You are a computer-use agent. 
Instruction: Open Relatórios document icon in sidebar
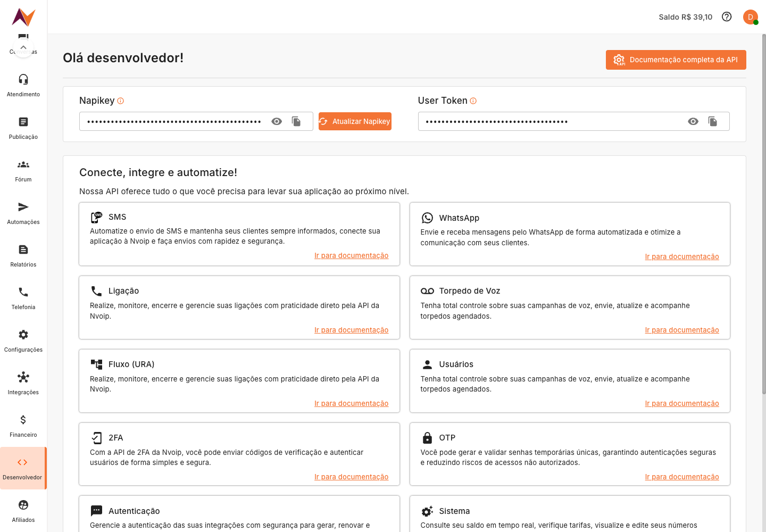[23, 250]
